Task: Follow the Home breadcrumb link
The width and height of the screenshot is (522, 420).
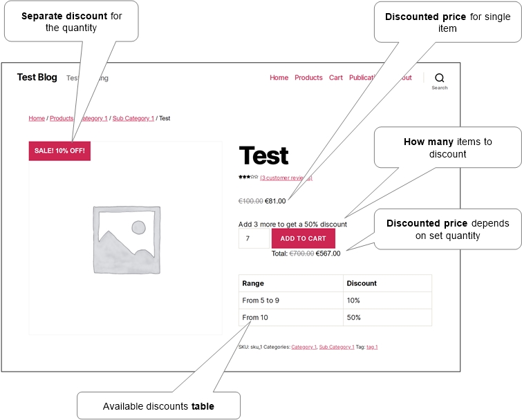Action: (37, 118)
